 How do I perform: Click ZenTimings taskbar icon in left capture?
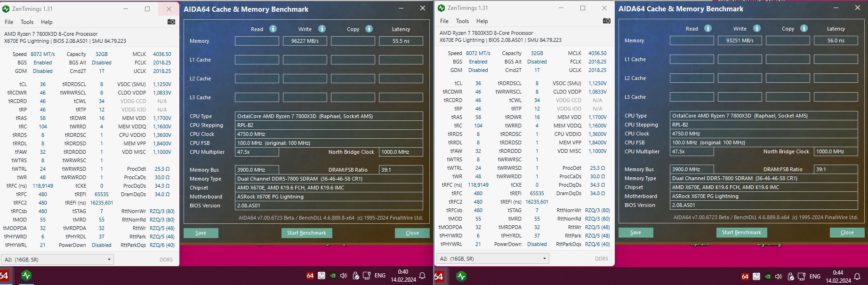[x=26, y=276]
